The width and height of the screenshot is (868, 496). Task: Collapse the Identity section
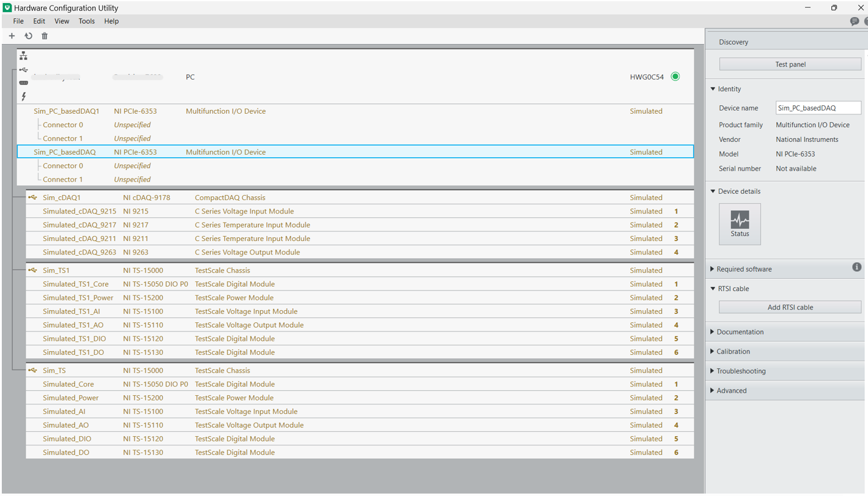coord(713,89)
